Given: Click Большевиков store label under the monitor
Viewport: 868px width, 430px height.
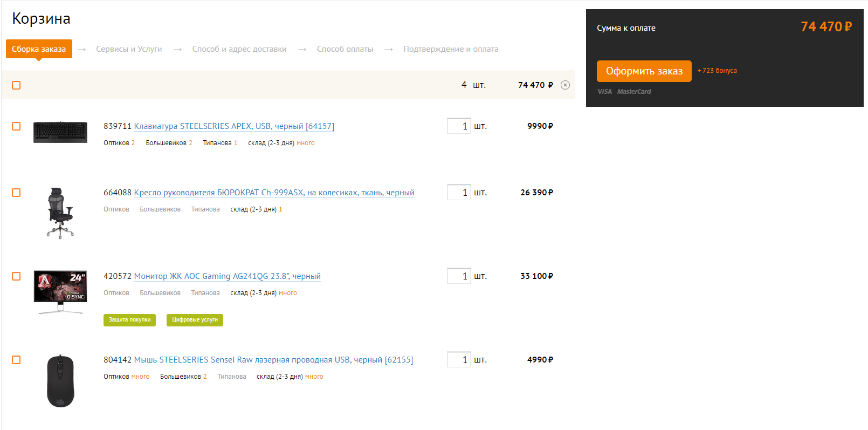Looking at the screenshot, I should (160, 293).
